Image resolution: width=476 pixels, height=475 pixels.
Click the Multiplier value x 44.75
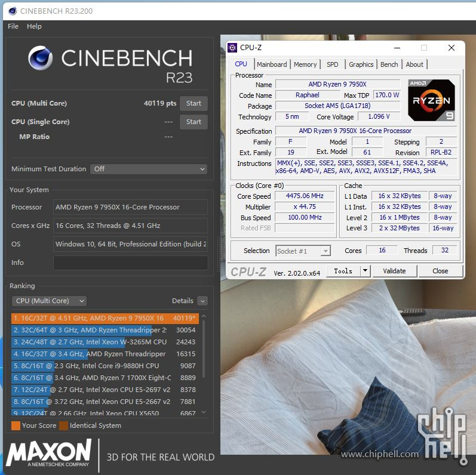coord(305,206)
